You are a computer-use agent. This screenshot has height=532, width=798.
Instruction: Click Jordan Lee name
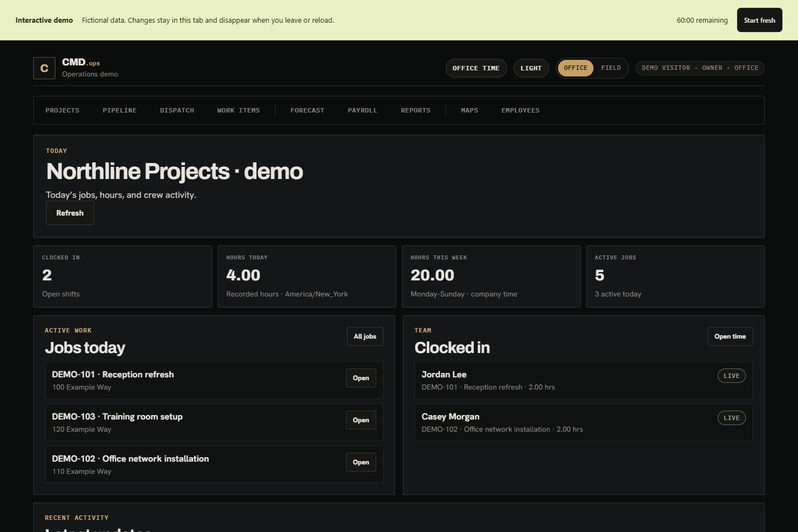tap(444, 375)
